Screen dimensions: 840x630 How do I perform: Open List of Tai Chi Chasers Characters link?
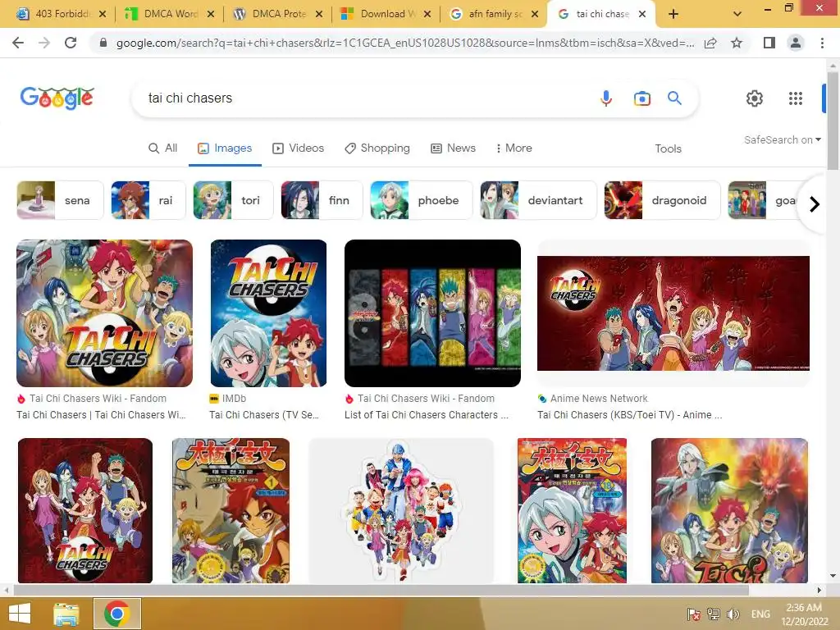tap(427, 415)
